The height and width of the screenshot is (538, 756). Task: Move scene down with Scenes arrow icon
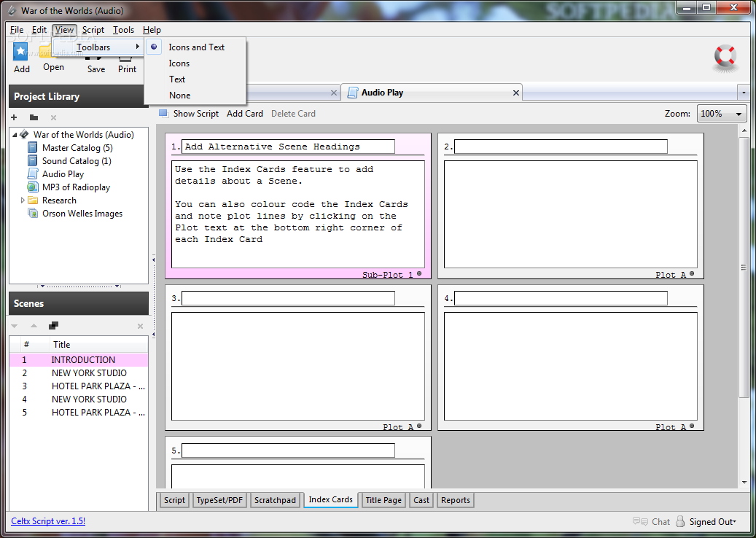pos(14,327)
